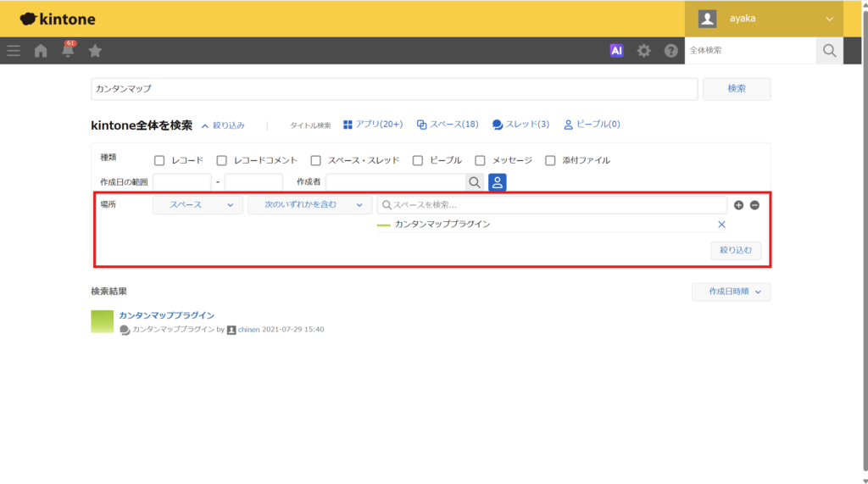Click the kintone全体を検索 heading
The height and width of the screenshot is (484, 868).
click(x=142, y=125)
